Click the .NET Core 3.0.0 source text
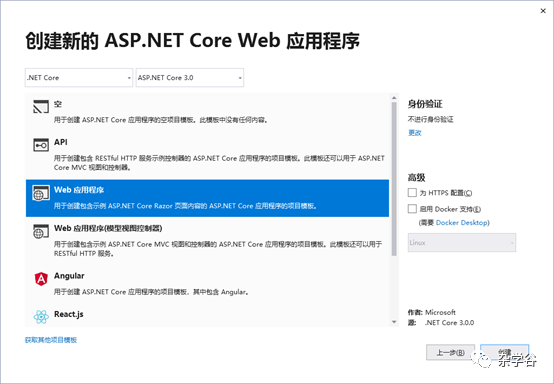 (x=449, y=323)
